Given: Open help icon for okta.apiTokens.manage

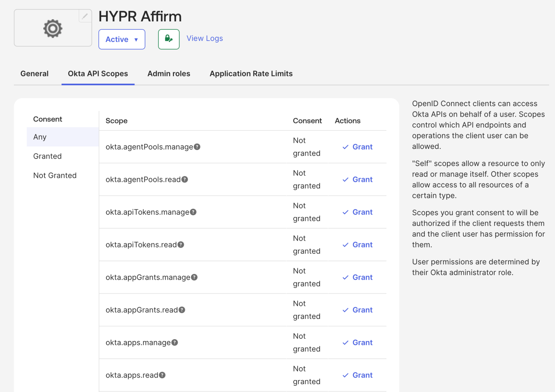Looking at the screenshot, I should tap(193, 212).
